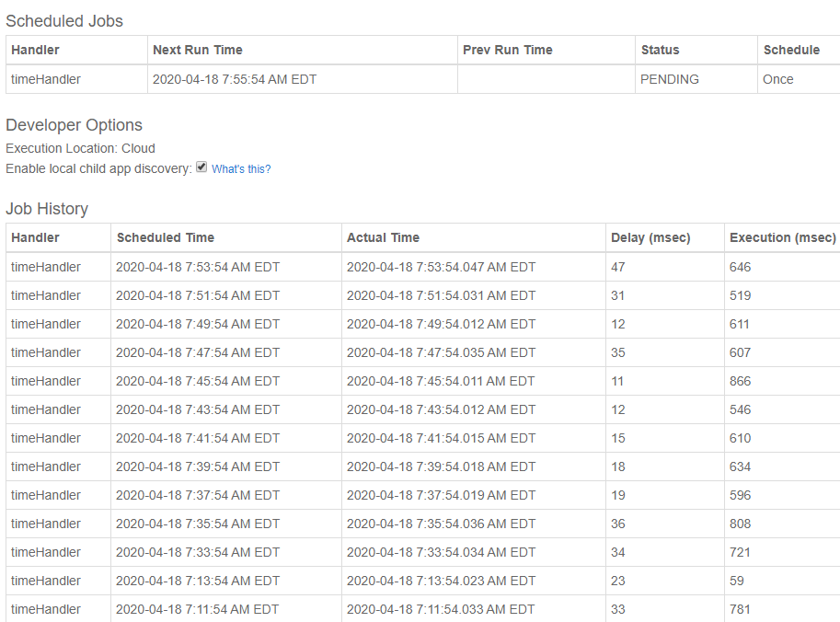
Task: Select the 7:13:54 AM scheduled time cell
Action: point(226,581)
